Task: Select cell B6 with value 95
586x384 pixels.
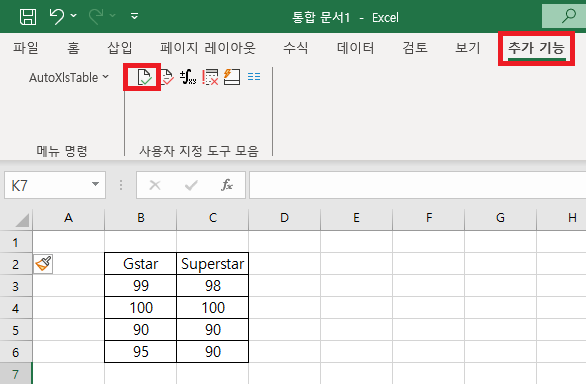Action: point(141,351)
